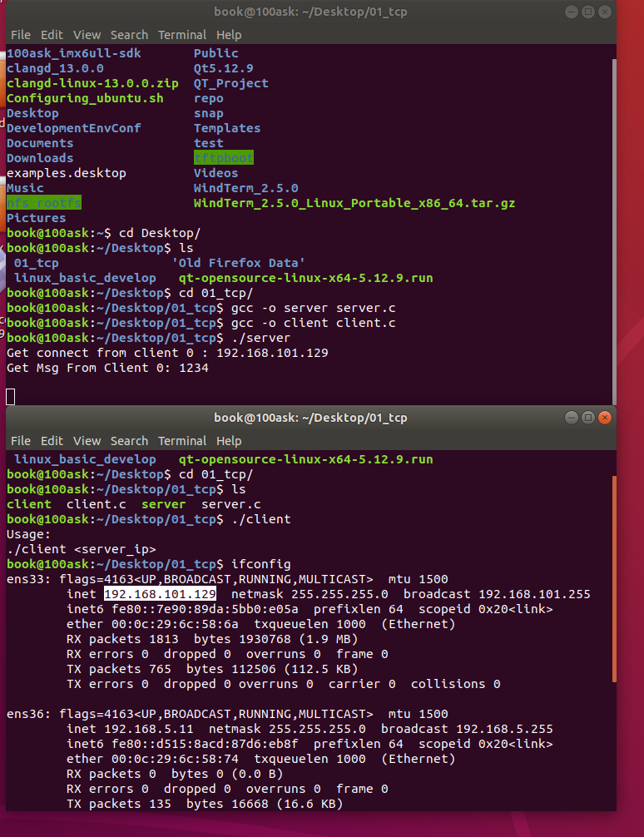Click WindTerm_2.5.0 directory name
Image resolution: width=644 pixels, height=837 pixels.
(x=246, y=188)
